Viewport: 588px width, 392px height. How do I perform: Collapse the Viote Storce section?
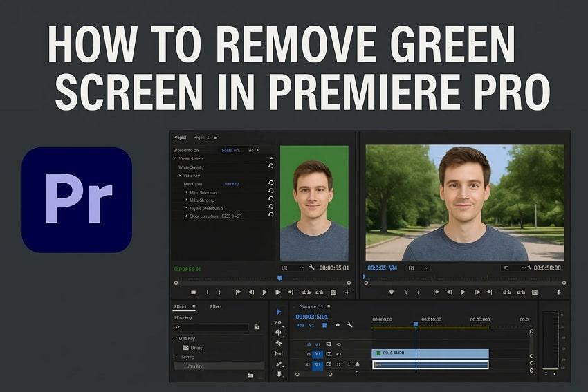click(x=175, y=158)
